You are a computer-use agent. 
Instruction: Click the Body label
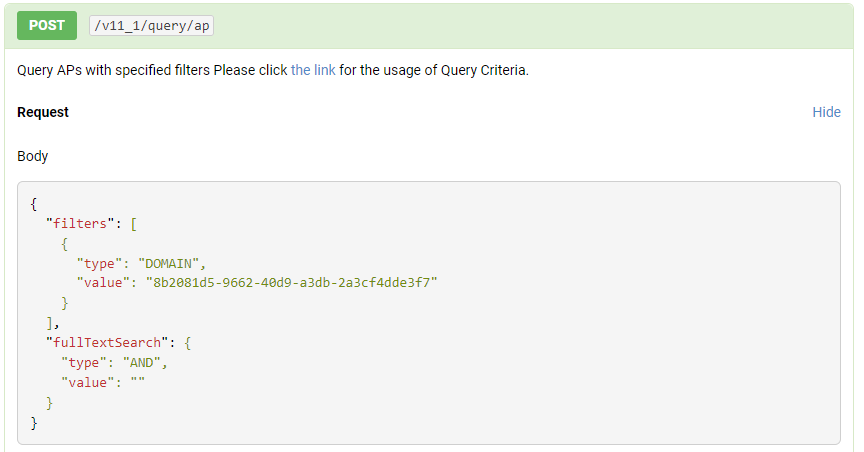[x=33, y=157]
